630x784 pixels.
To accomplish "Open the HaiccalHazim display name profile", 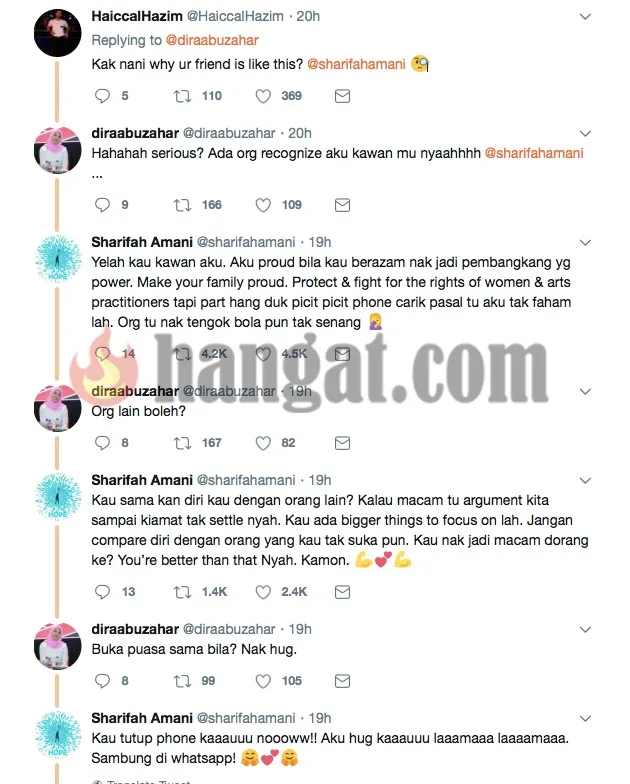I will 136,16.
